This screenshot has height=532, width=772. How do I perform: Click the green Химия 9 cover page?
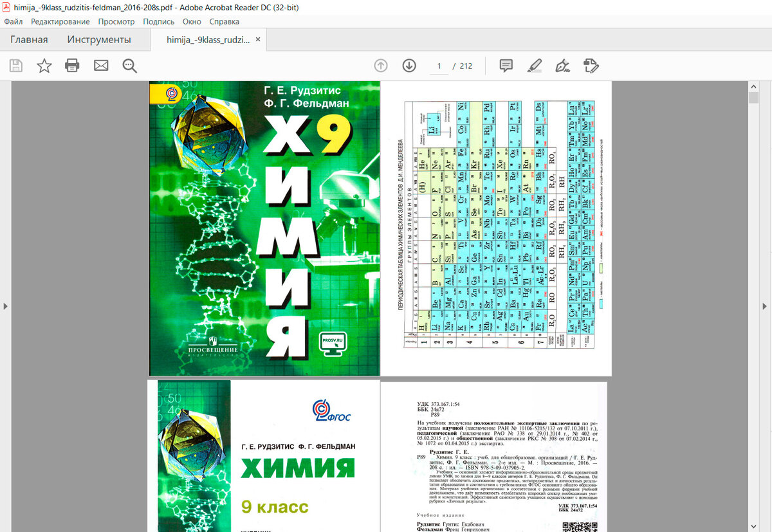[x=264, y=228]
